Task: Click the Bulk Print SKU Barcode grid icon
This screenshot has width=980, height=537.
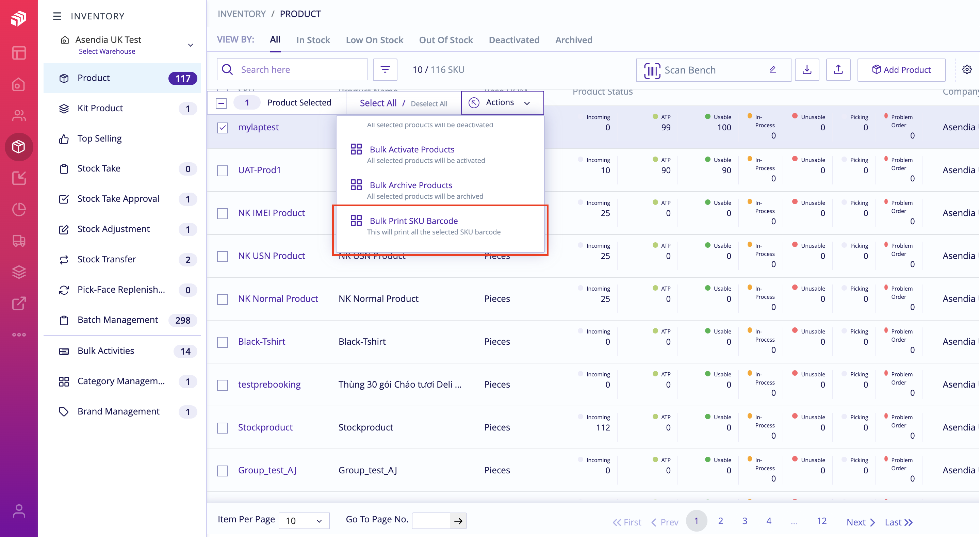Action: (356, 221)
